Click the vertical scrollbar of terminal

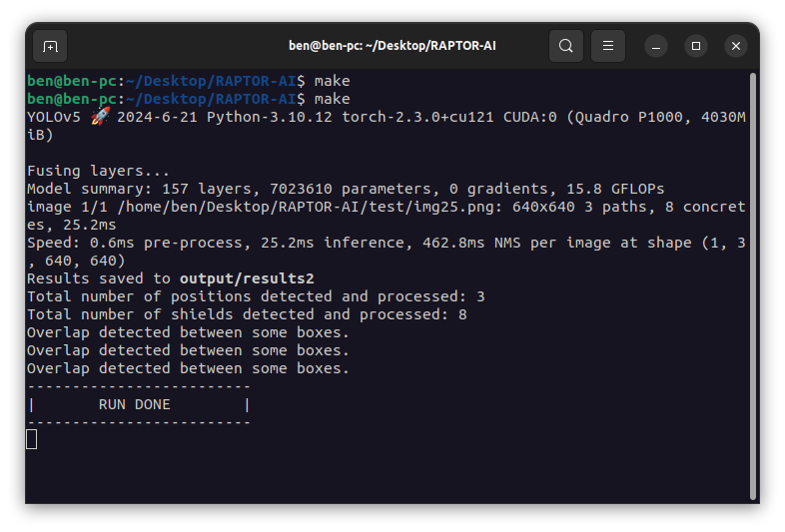(753, 279)
